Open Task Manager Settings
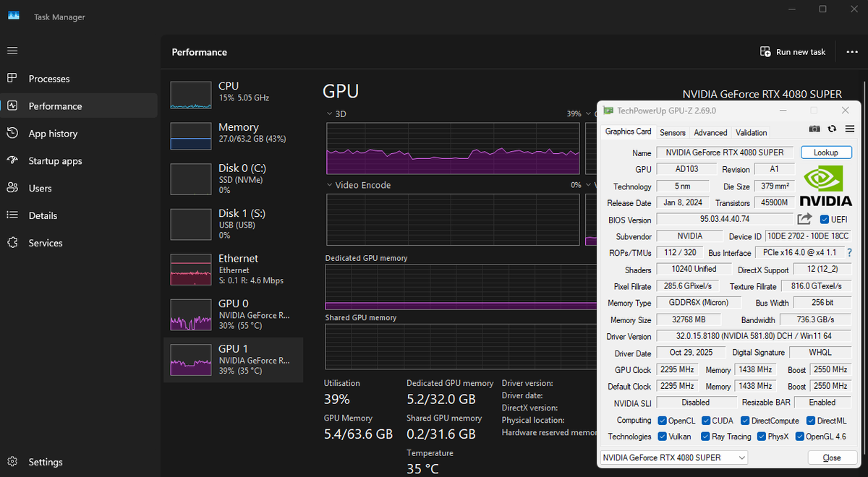Image resolution: width=868 pixels, height=477 pixels. click(x=79, y=462)
